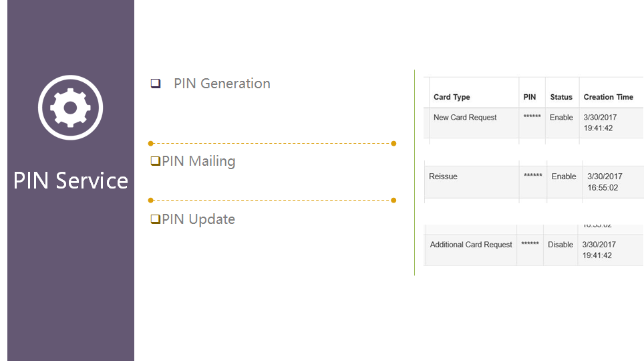Screen dimensions: 644x361
Task: Click the 16:55:02 creation time cell
Action: click(602, 188)
